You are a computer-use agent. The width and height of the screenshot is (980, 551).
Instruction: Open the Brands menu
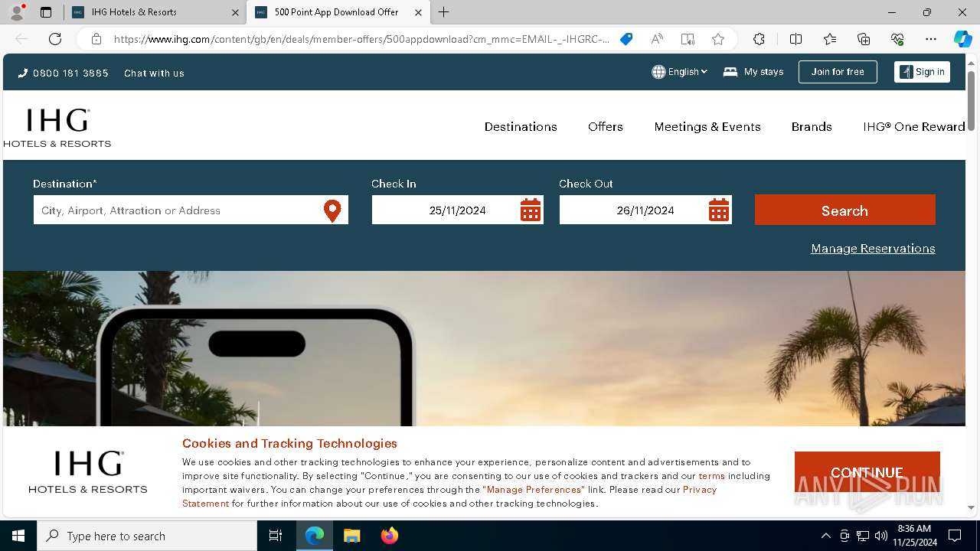[812, 127]
